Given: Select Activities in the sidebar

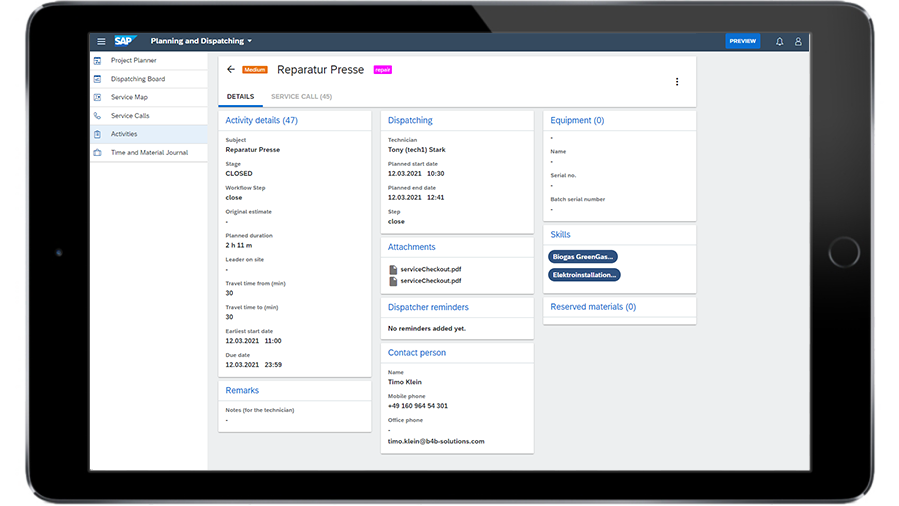Looking at the screenshot, I should [124, 134].
